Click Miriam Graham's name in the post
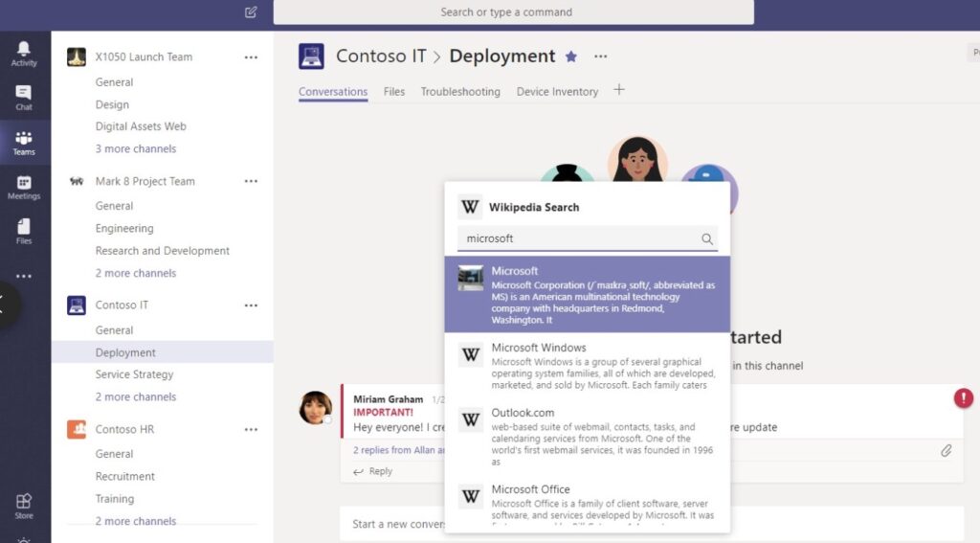Screen dimensions: 980x543 [x=389, y=399]
